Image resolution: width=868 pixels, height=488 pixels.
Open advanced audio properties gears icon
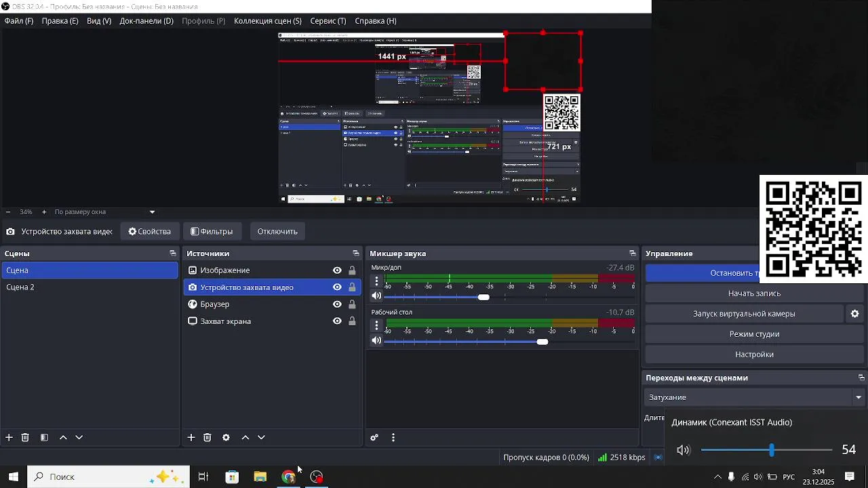(374, 438)
